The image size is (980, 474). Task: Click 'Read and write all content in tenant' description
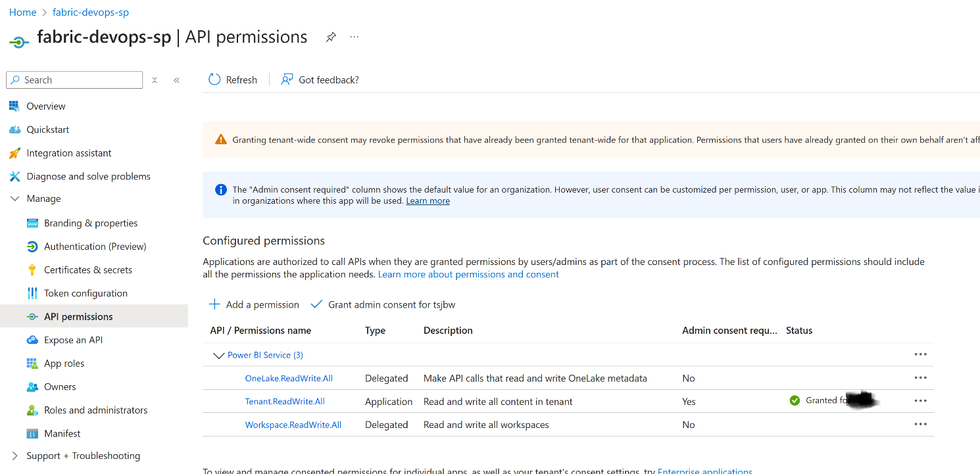tap(498, 401)
